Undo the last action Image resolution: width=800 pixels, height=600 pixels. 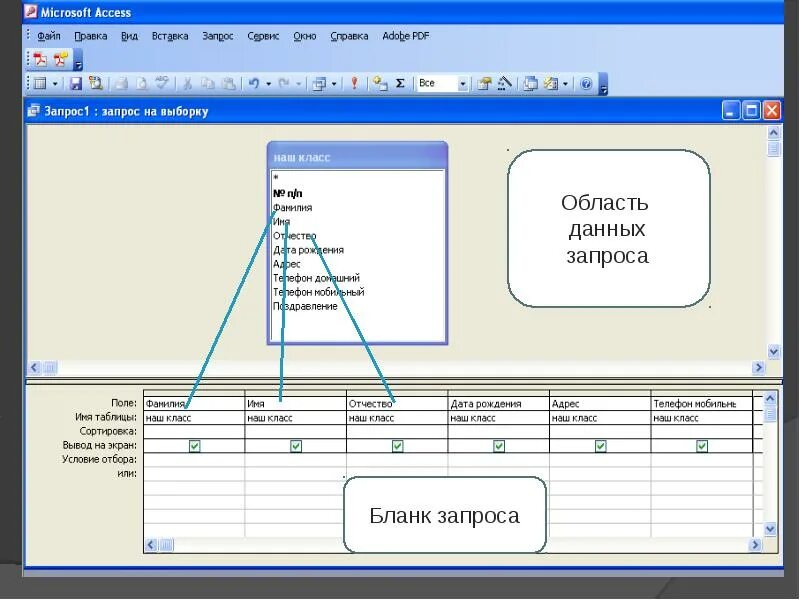[254, 83]
